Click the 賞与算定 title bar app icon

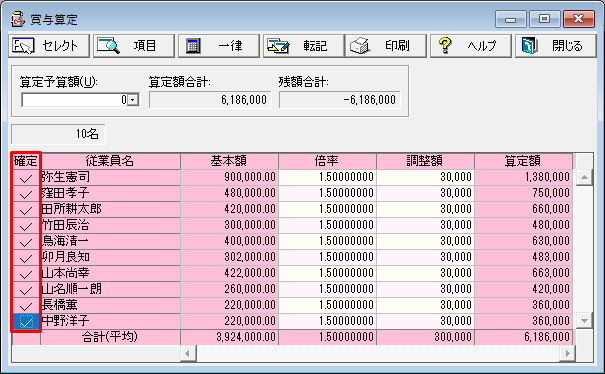tap(18, 19)
